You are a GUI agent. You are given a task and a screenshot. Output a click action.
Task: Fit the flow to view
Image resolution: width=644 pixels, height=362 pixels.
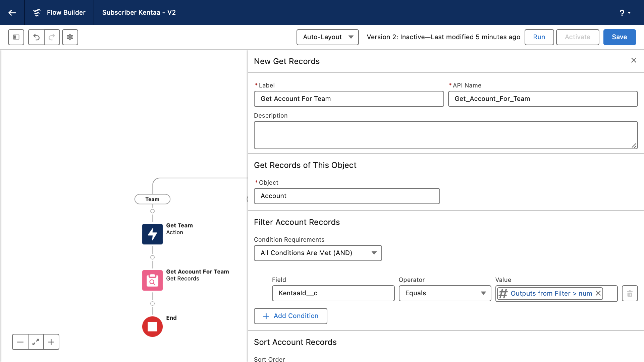pyautogui.click(x=36, y=342)
